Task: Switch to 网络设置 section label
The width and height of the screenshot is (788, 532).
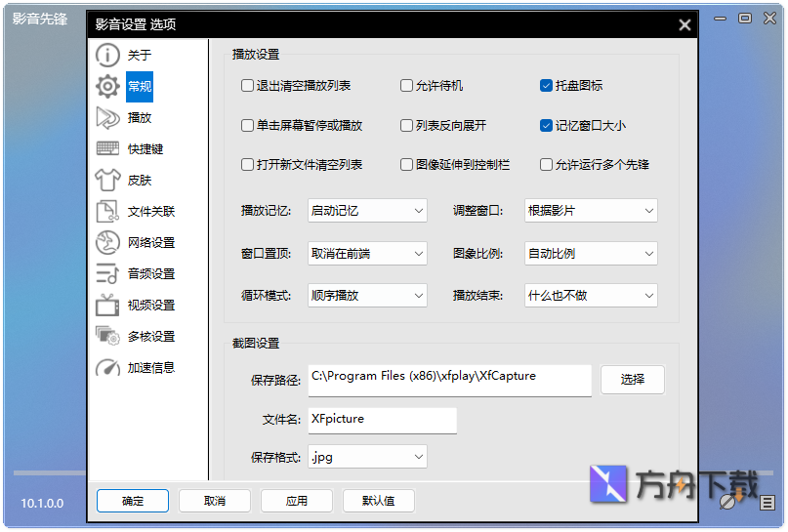Action: (x=150, y=242)
